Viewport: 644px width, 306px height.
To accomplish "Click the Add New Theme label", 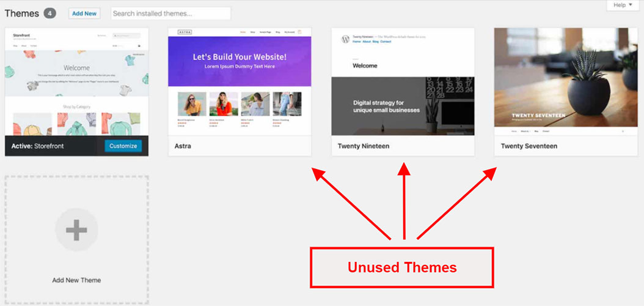I will coord(76,280).
